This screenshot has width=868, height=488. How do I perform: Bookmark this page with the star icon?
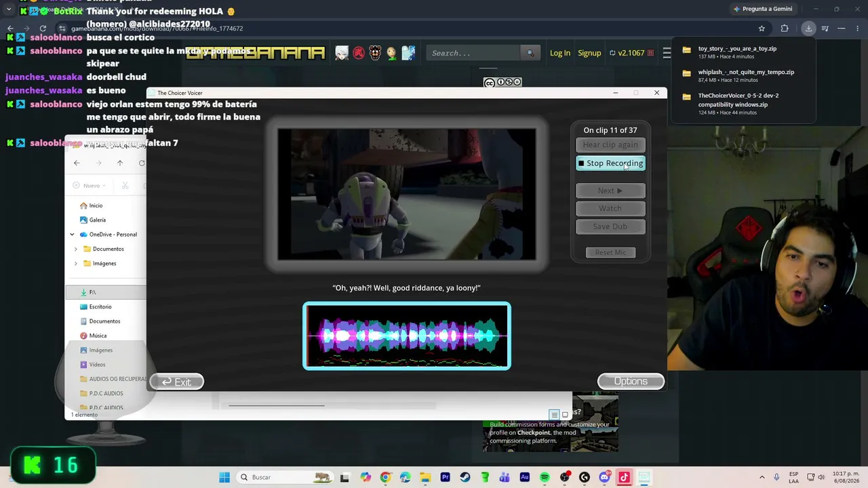pos(762,28)
